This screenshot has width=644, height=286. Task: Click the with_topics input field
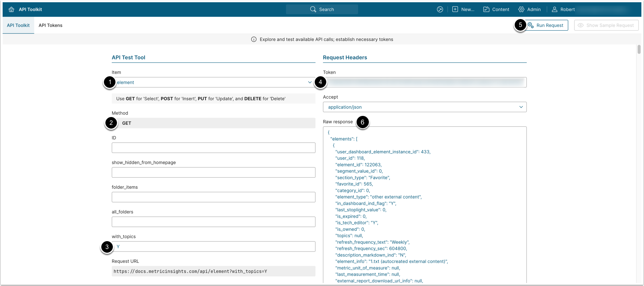click(x=213, y=246)
